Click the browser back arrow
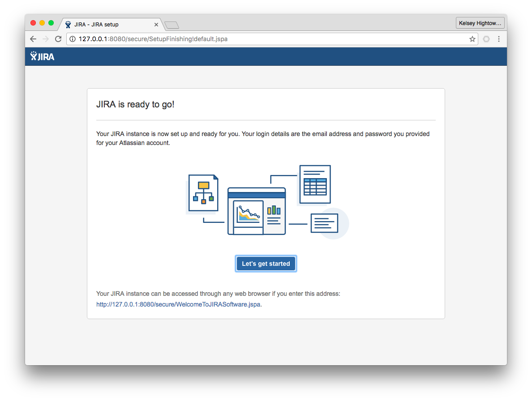This screenshot has height=401, width=532. pos(33,39)
